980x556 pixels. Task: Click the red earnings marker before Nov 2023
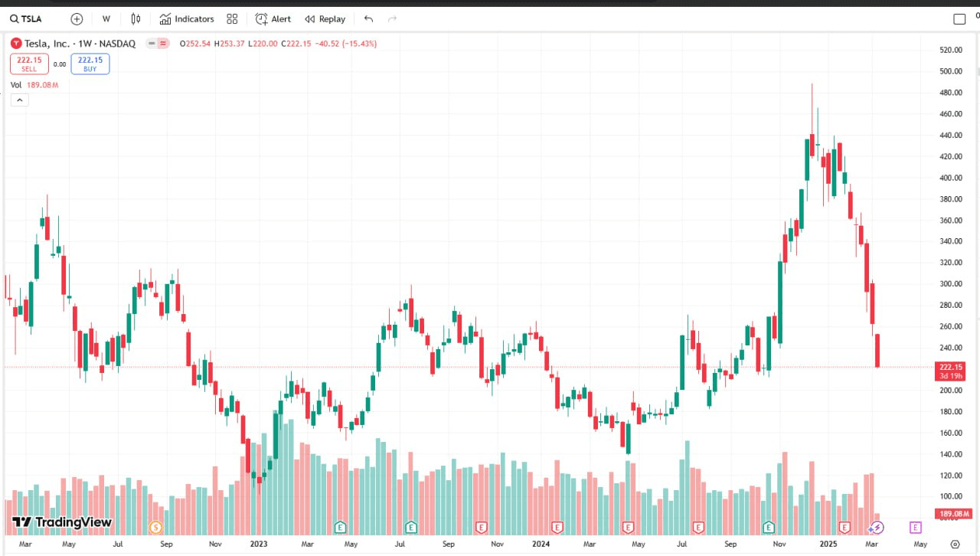[x=482, y=527]
